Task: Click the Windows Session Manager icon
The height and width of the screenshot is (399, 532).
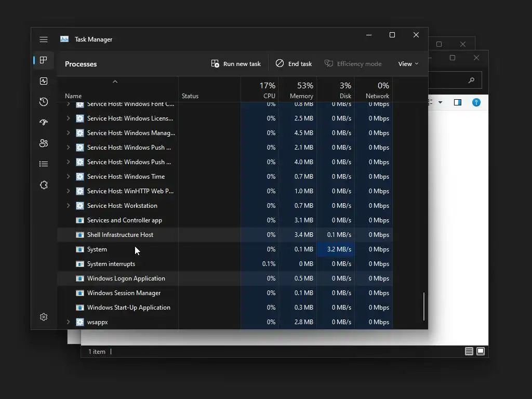Action: pyautogui.click(x=79, y=293)
